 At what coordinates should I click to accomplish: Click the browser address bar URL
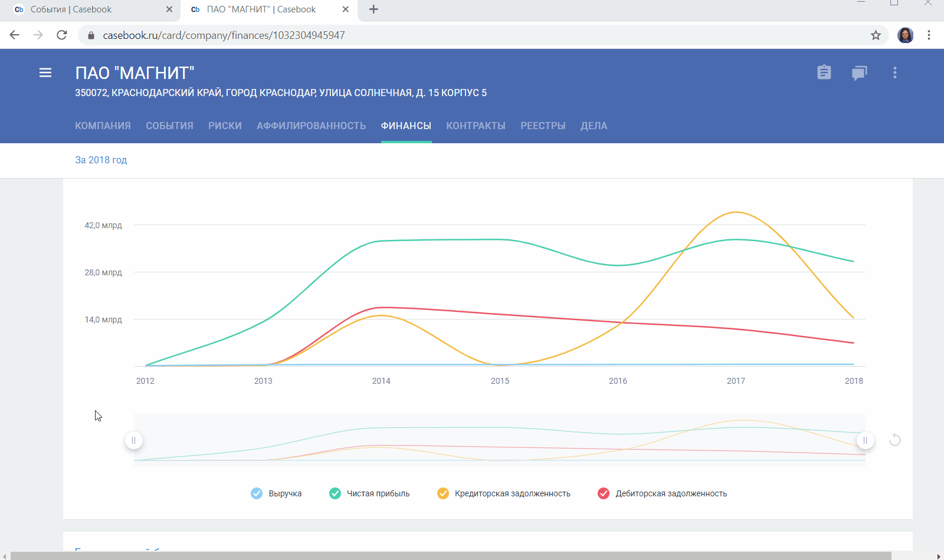click(x=224, y=35)
